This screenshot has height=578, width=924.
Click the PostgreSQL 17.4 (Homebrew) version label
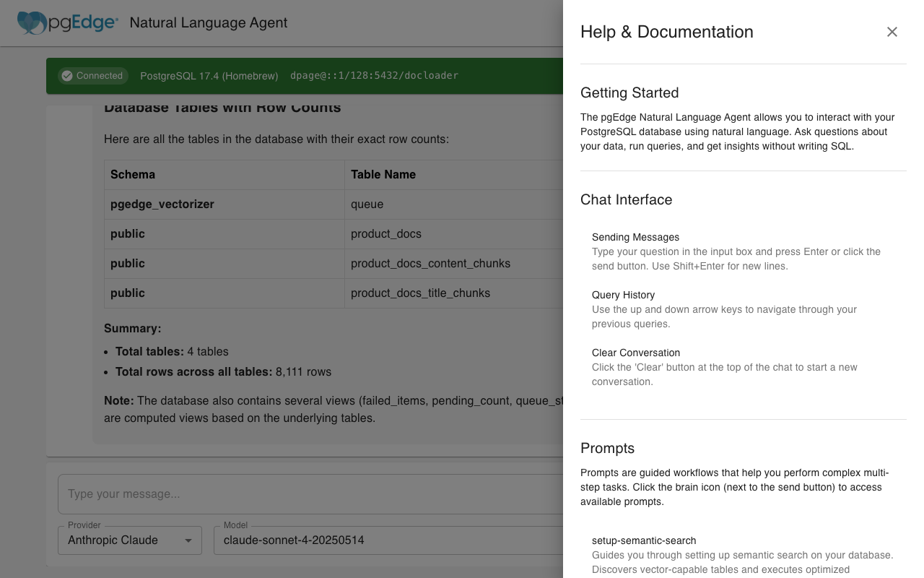coord(209,76)
